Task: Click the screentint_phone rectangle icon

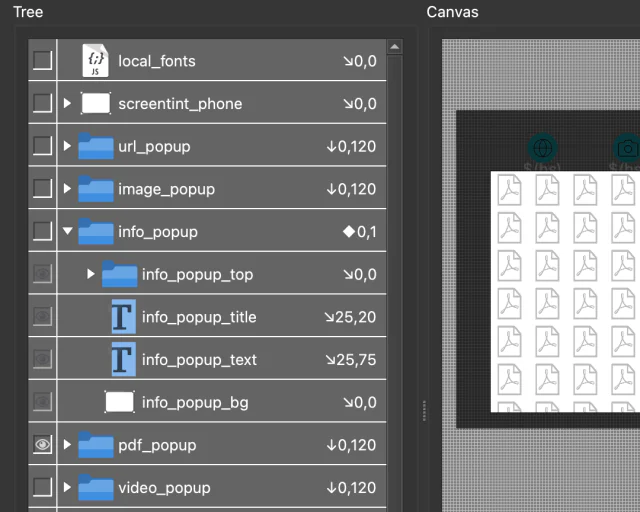Action: [96, 103]
